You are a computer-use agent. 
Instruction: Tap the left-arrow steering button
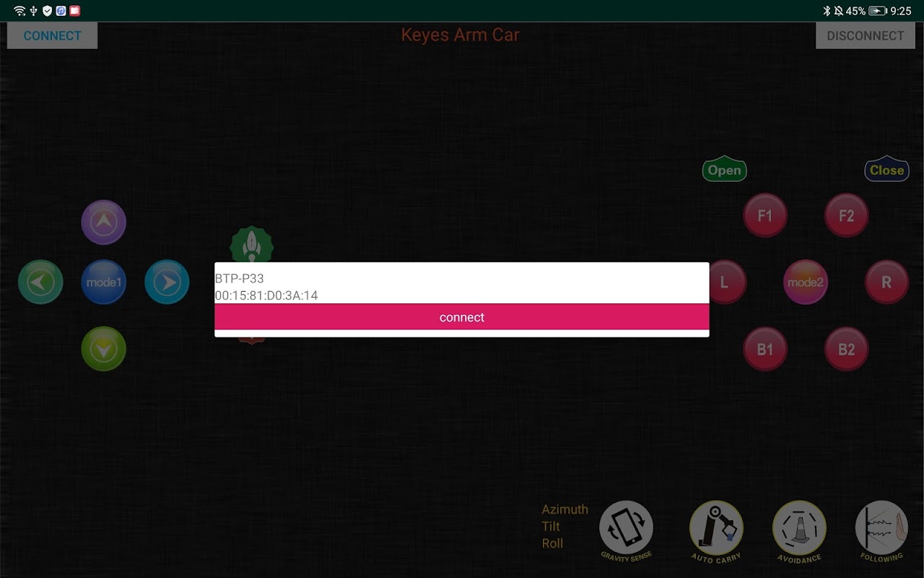point(40,282)
